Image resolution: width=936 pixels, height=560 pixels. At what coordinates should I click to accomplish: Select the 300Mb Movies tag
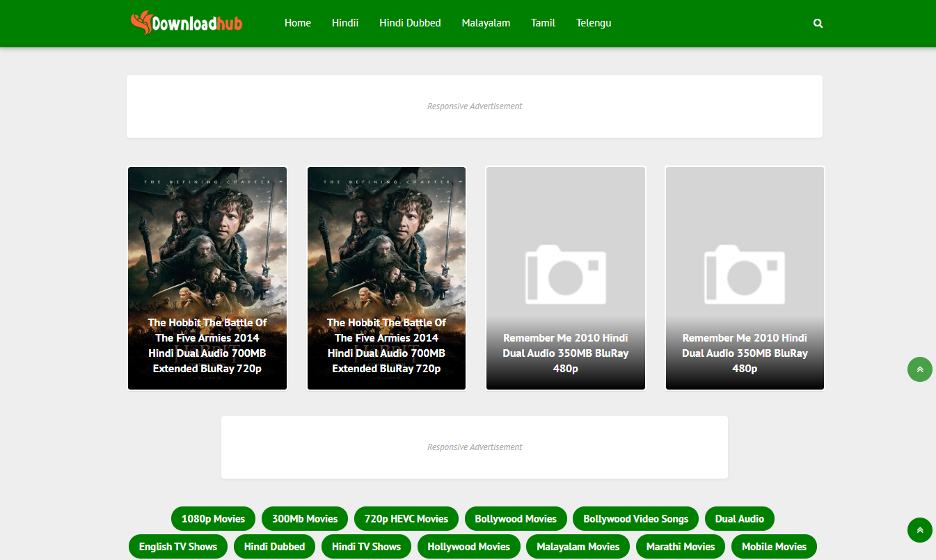[x=305, y=519]
